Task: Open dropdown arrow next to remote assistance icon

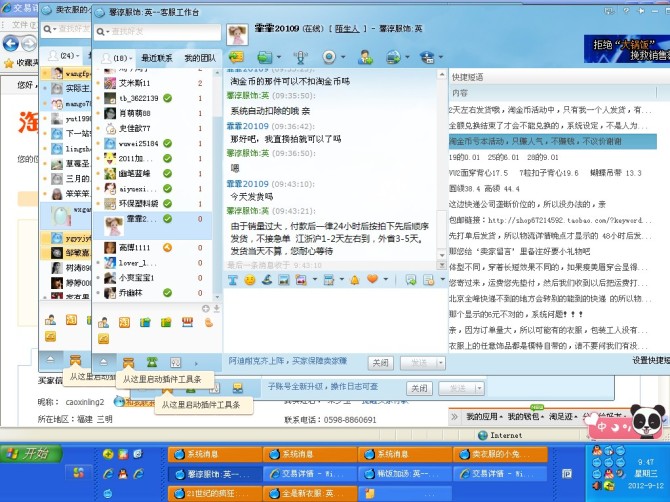Action: 407,57
